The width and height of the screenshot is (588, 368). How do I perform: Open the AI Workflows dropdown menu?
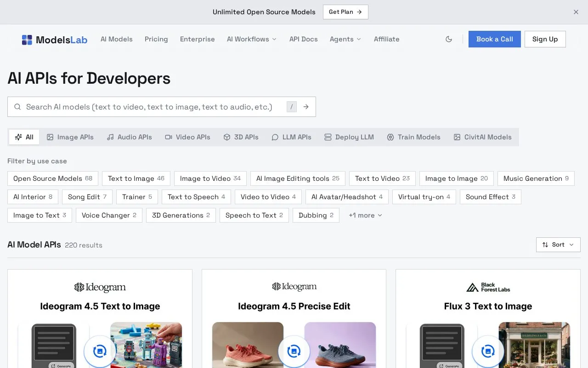252,39
